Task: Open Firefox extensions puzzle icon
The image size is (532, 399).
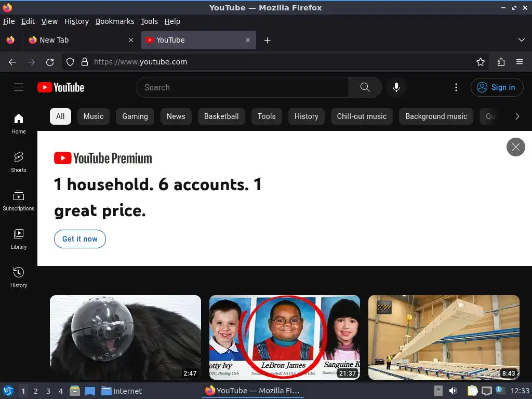Action: 501,62
